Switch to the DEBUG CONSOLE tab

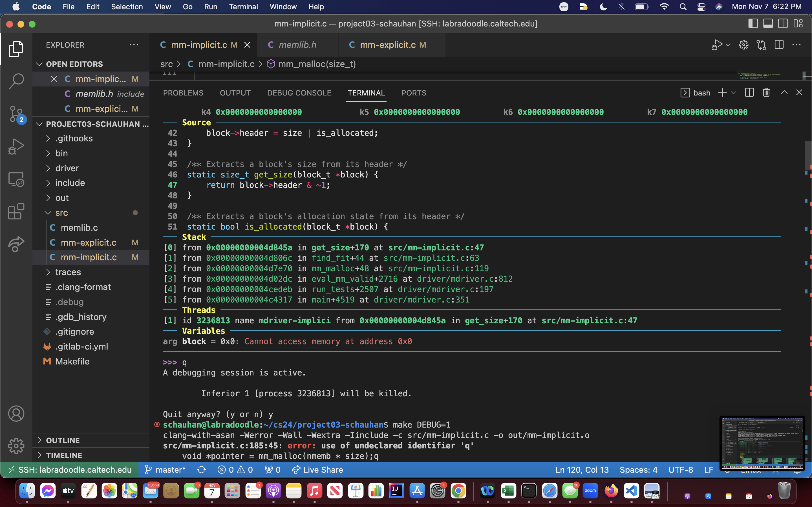tap(299, 93)
